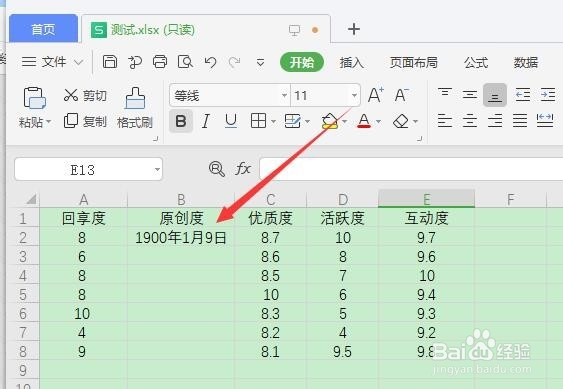Open the Name Box dropdown arrow
Viewport: 563px width, 389px height.
[x=157, y=169]
